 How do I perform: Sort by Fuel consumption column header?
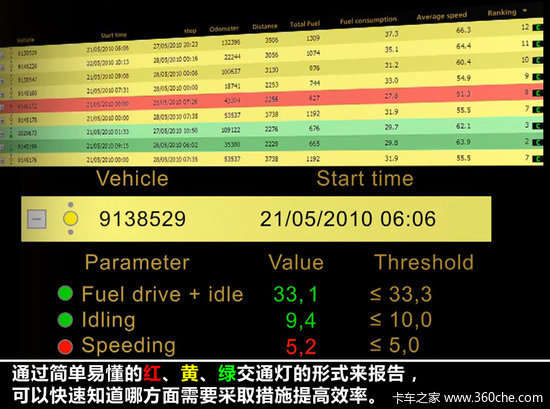point(368,20)
